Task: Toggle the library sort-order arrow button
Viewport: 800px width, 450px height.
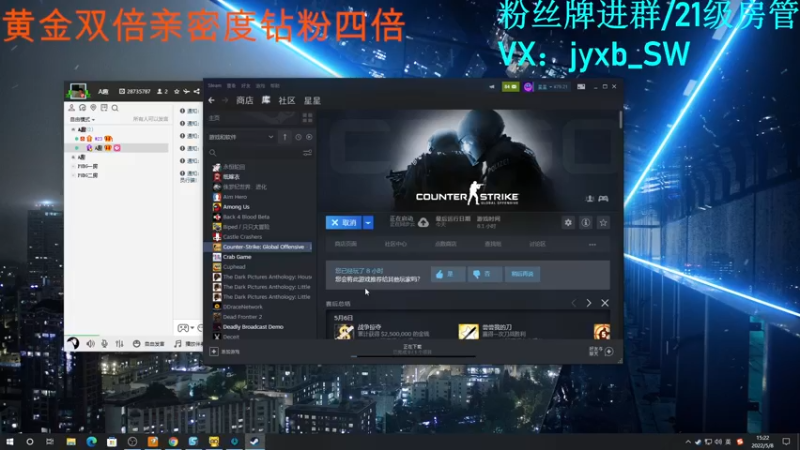Action: pos(285,137)
